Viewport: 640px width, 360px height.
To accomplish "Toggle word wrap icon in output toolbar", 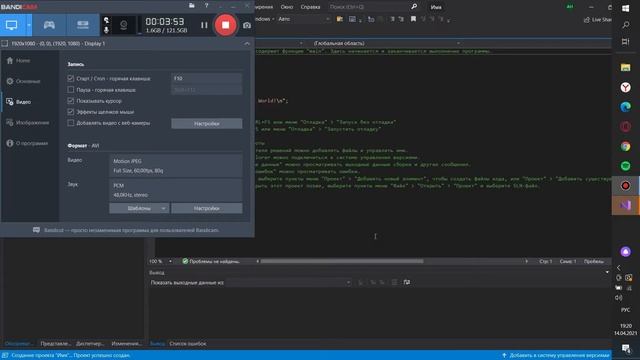I will (x=407, y=282).
